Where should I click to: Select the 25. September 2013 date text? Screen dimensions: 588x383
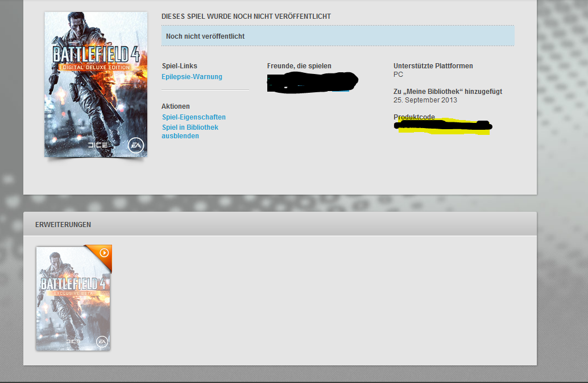coord(425,100)
